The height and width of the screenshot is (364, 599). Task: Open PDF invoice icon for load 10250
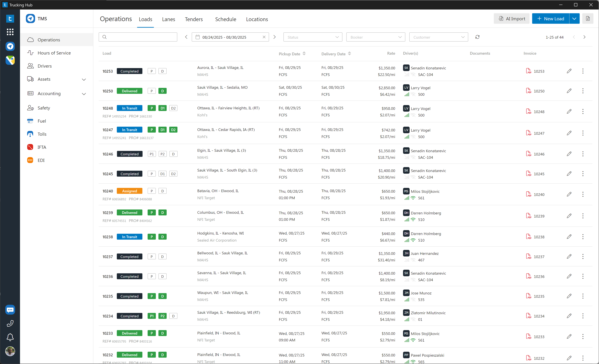click(529, 91)
